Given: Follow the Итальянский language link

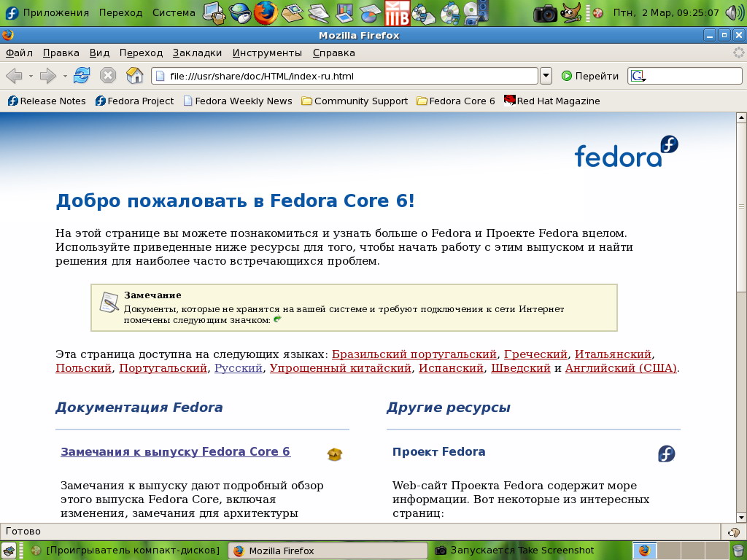Looking at the screenshot, I should (613, 354).
